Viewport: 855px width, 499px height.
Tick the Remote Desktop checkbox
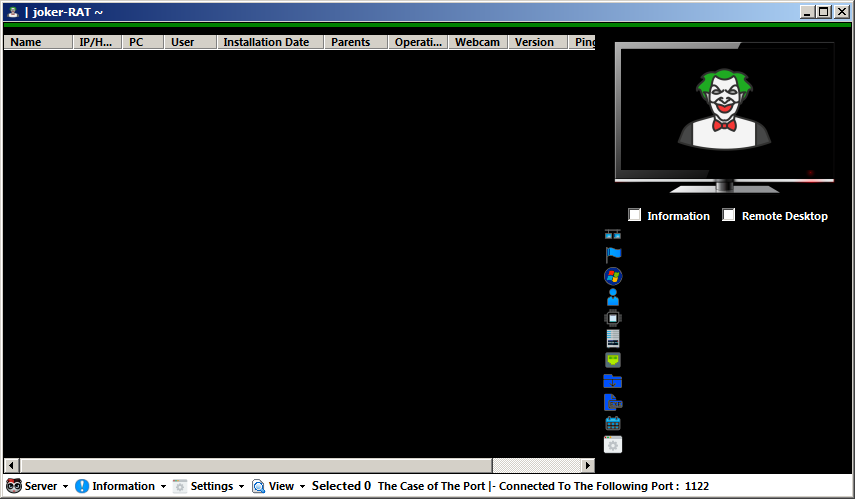coord(729,215)
